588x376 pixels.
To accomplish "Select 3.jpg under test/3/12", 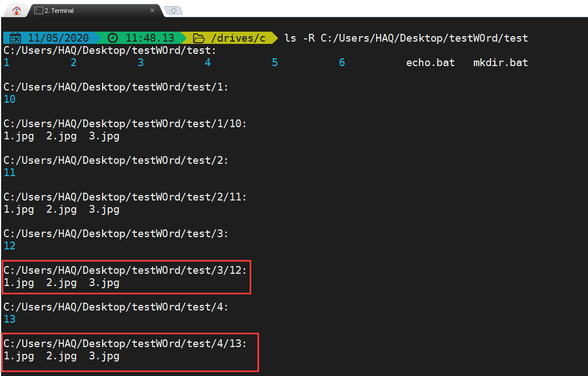I will pos(104,283).
